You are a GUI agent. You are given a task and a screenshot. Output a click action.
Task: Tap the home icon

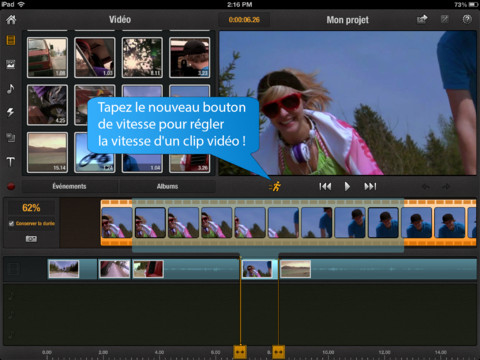click(11, 20)
